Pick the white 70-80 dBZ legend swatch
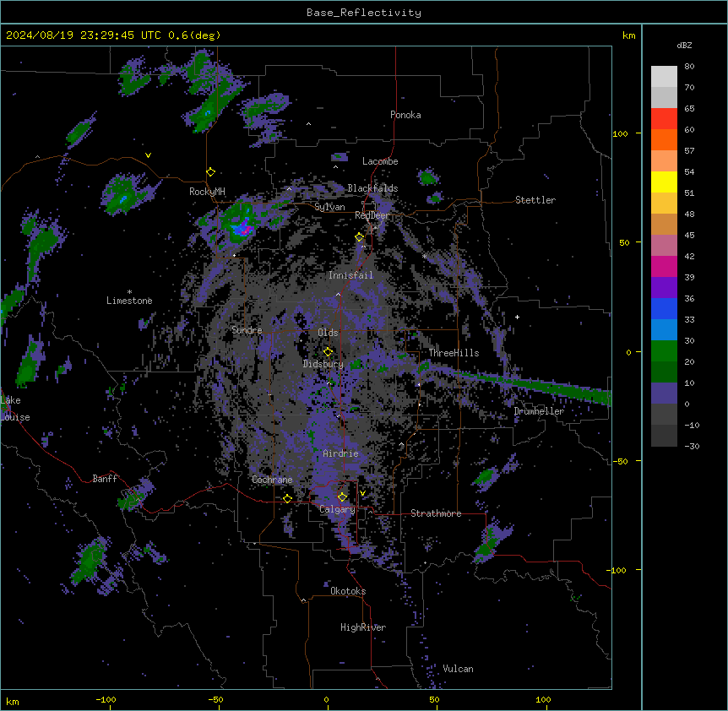Screen dimensions: 728x711 click(x=664, y=77)
